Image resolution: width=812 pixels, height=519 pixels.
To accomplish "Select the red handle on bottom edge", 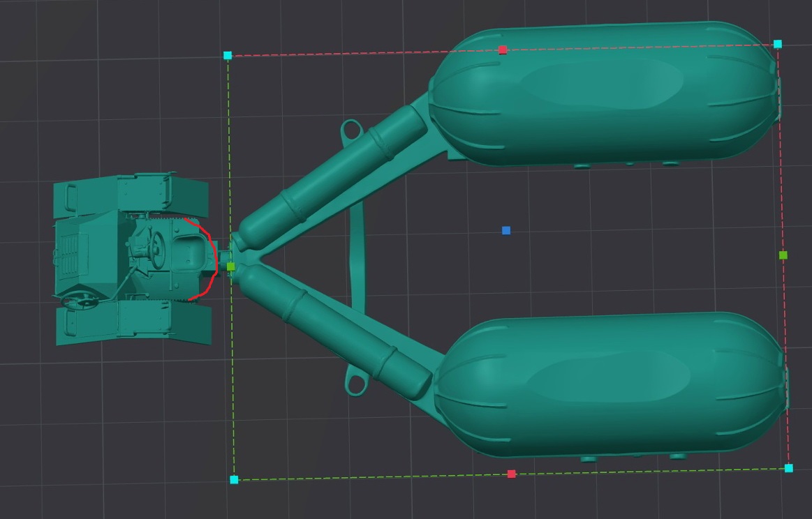I will coord(512,474).
